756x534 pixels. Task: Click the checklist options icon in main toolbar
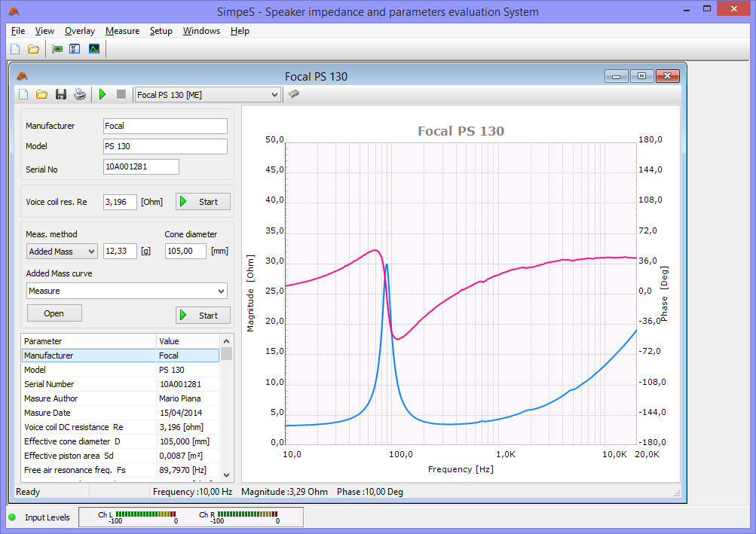[75, 49]
